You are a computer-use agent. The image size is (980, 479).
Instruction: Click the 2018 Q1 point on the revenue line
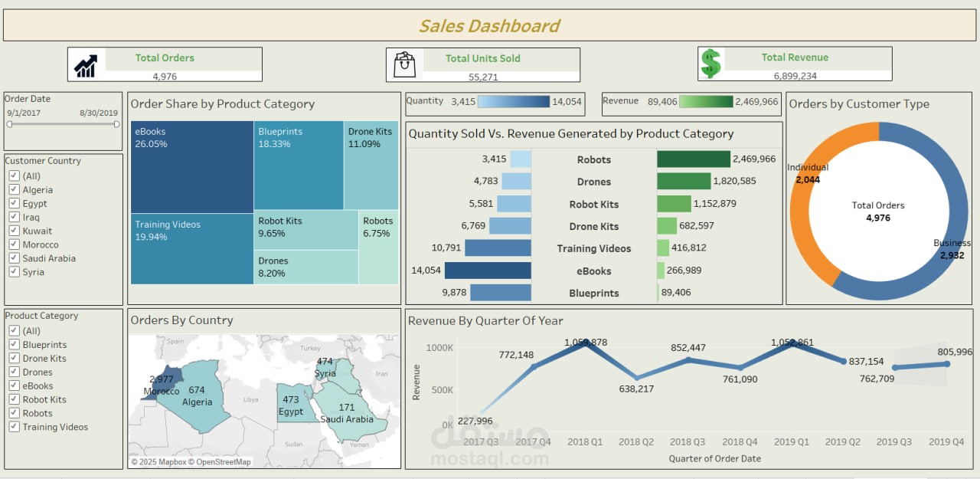coord(588,343)
